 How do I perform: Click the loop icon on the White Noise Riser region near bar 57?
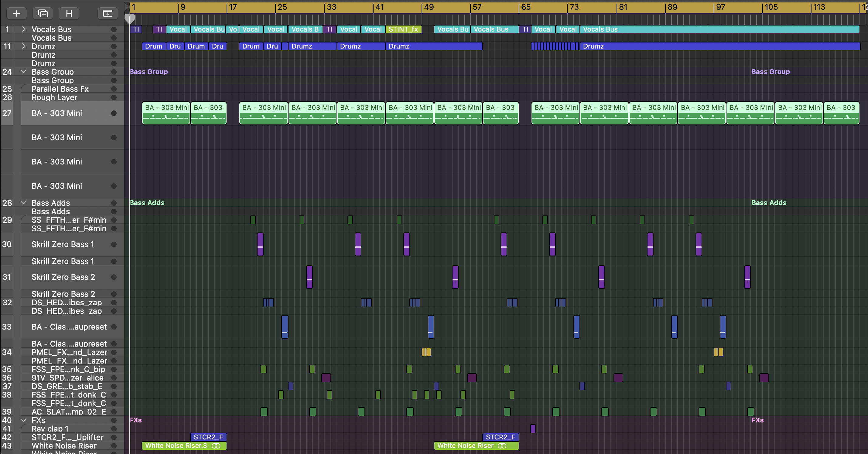(502, 446)
